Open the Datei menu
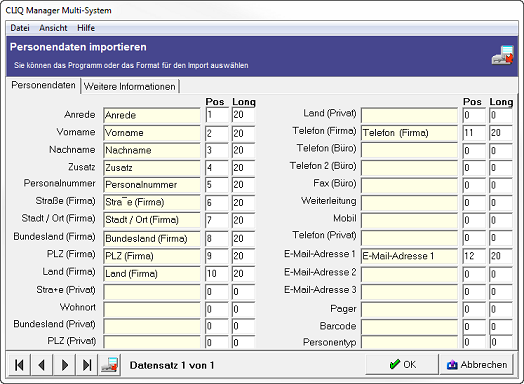The height and width of the screenshot is (384, 524). 20,28
